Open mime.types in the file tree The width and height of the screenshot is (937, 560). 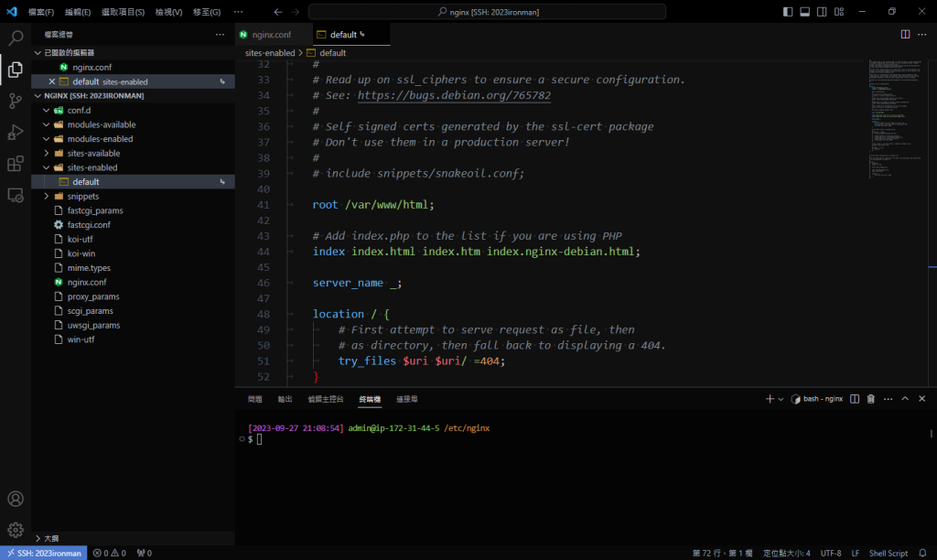coord(89,268)
